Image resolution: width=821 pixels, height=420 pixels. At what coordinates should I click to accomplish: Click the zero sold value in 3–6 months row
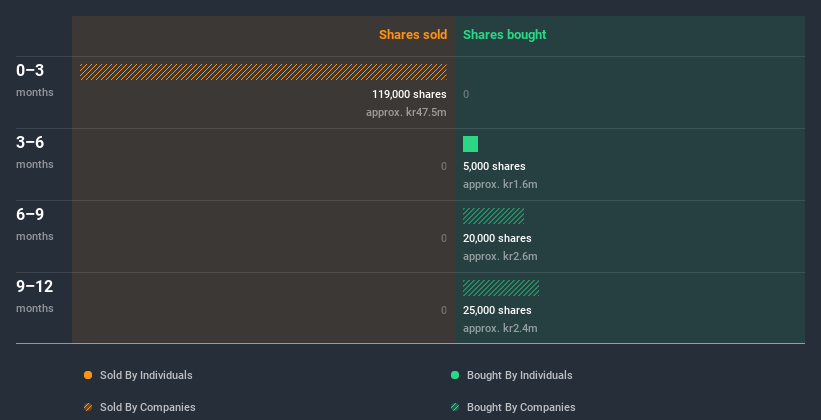point(444,167)
